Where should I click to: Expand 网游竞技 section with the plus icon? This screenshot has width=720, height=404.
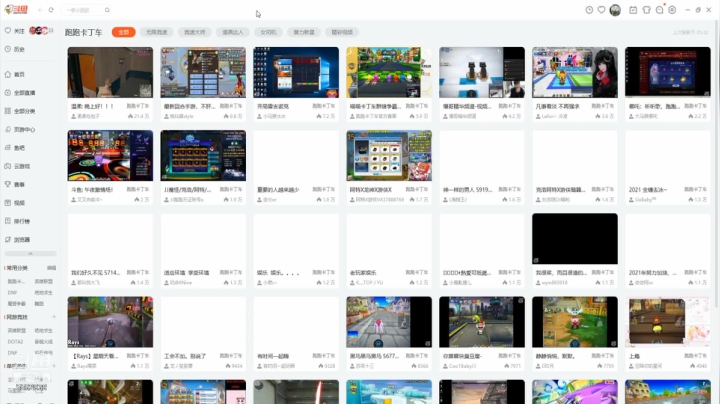click(x=54, y=317)
